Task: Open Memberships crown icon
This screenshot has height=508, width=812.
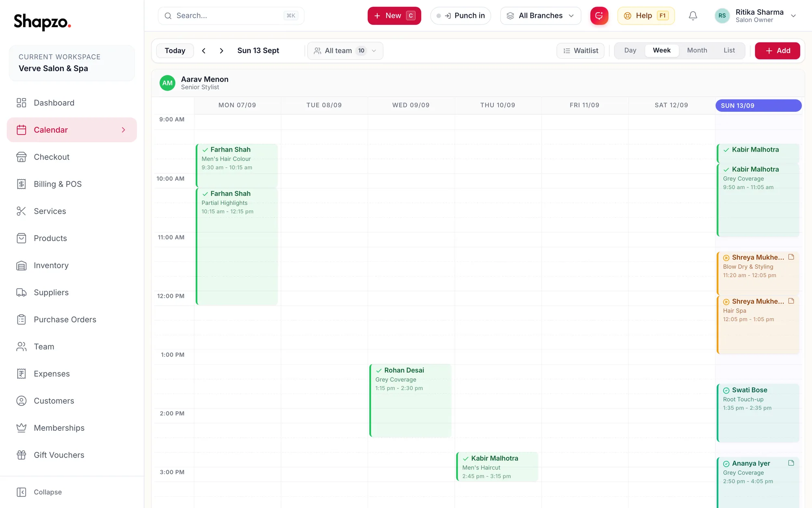Action: (21, 428)
